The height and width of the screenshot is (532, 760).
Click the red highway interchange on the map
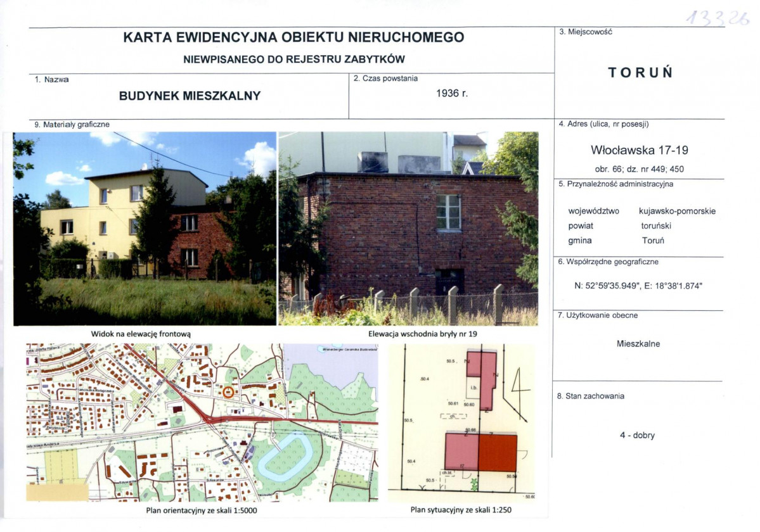click(x=208, y=418)
